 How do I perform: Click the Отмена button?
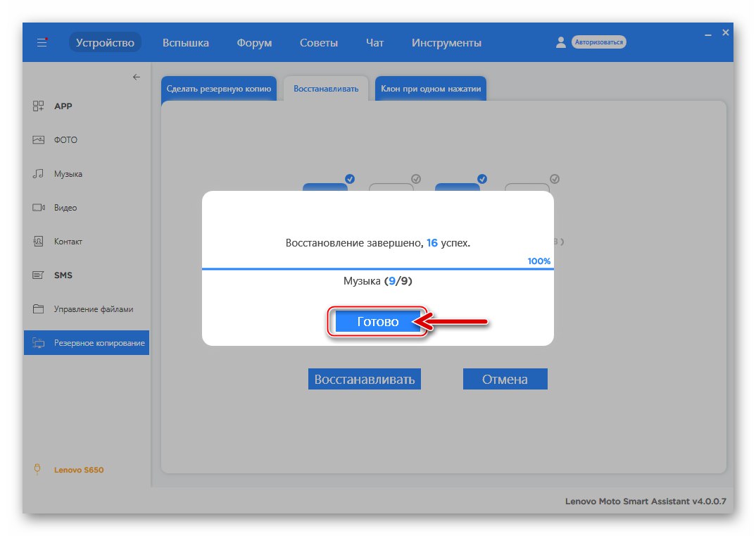click(x=505, y=379)
